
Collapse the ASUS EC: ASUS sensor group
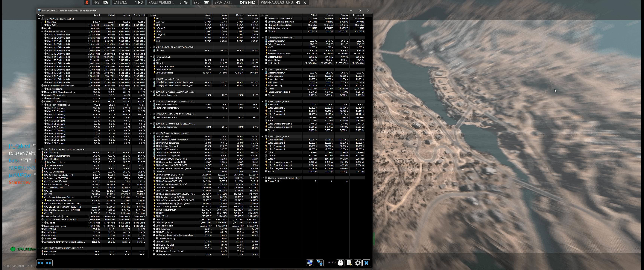151,57
